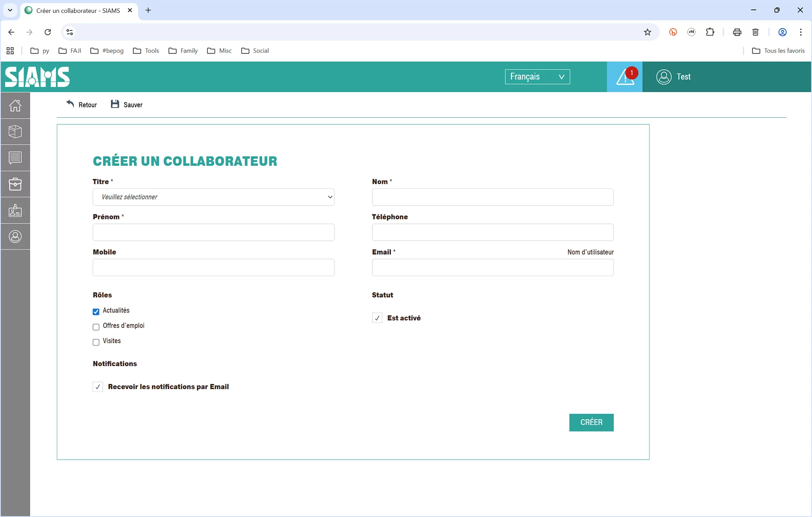Screen dimensions: 812x517
Task: Toggle the Est activé status checkbox
Action: point(377,318)
